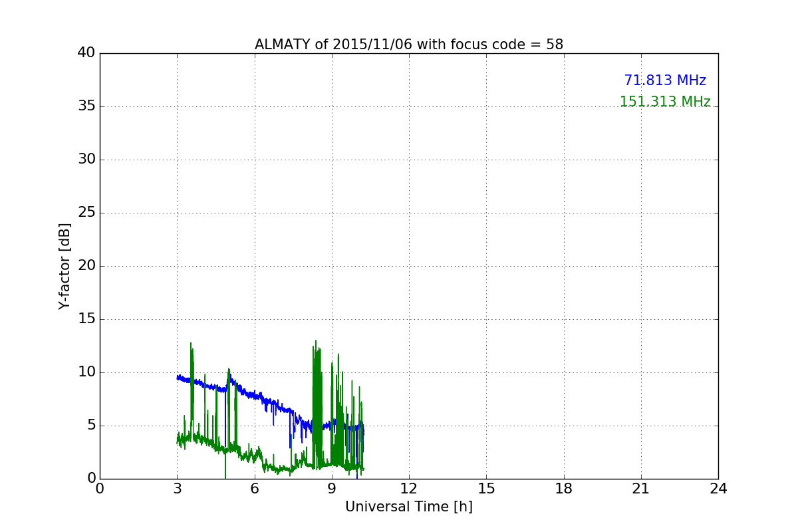Click the y-axis tick label 25
Viewport: 798px width, 532px height.
click(x=86, y=213)
